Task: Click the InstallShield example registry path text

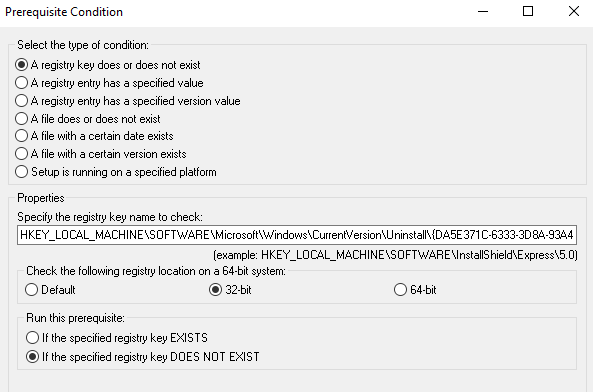Action: (x=395, y=255)
